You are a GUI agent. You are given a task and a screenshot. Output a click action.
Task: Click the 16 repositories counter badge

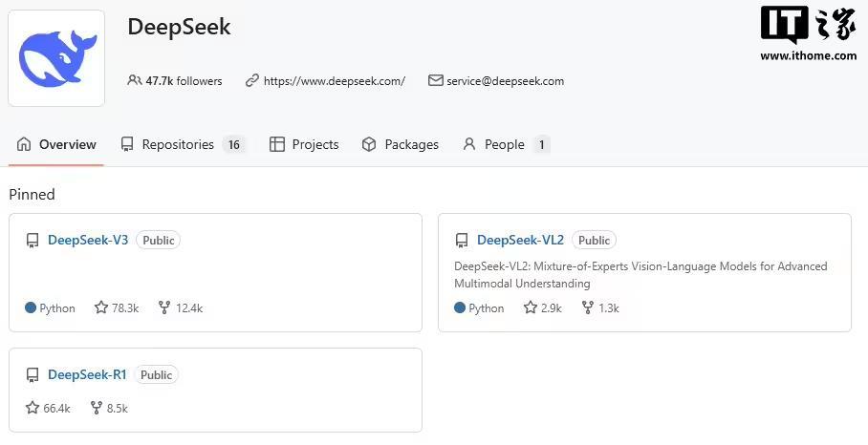click(x=234, y=145)
